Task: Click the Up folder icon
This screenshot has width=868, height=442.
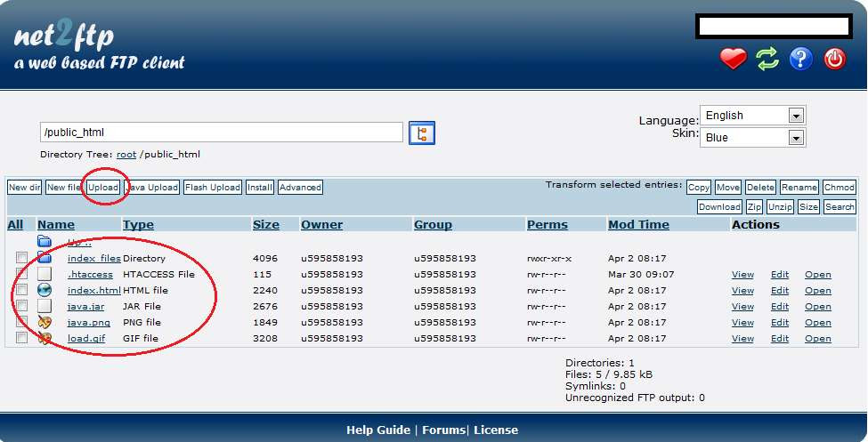Action: point(45,241)
